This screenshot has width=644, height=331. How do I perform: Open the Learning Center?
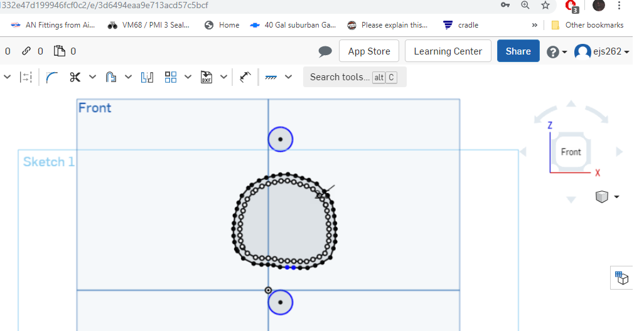pyautogui.click(x=448, y=51)
